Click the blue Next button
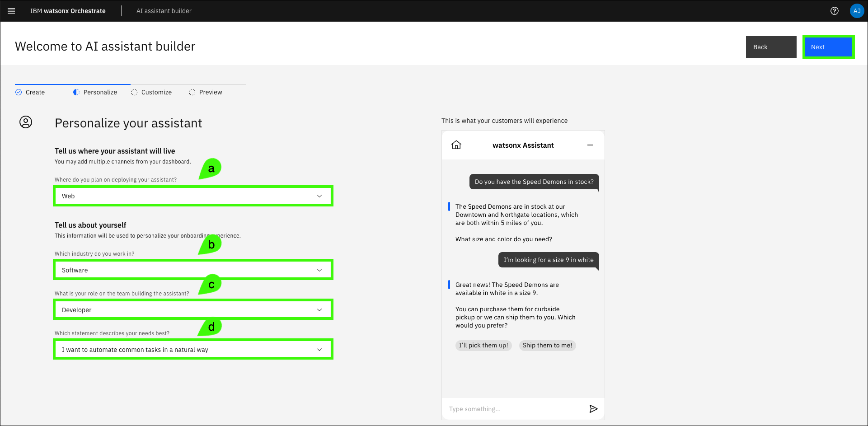 828,47
